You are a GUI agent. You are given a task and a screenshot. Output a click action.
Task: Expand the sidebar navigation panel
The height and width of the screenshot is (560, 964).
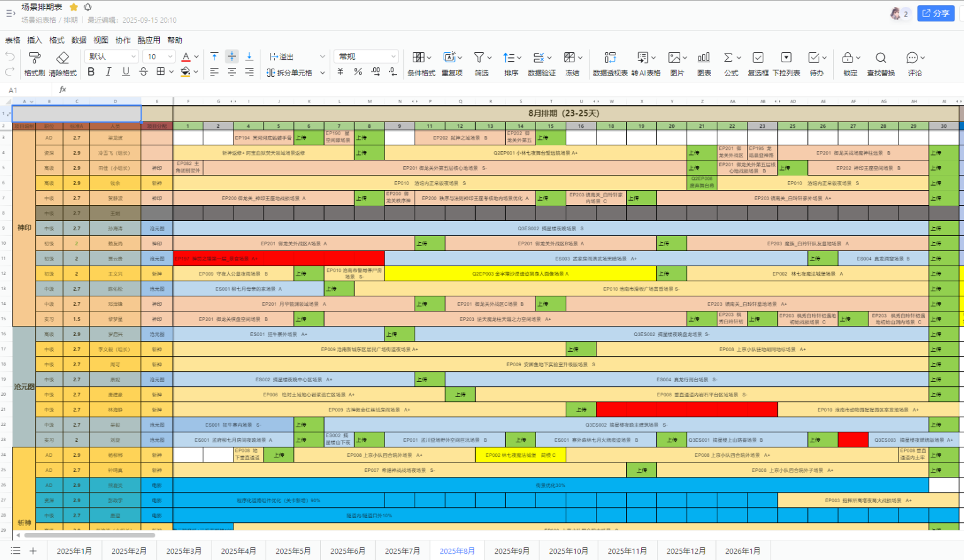[x=10, y=13]
